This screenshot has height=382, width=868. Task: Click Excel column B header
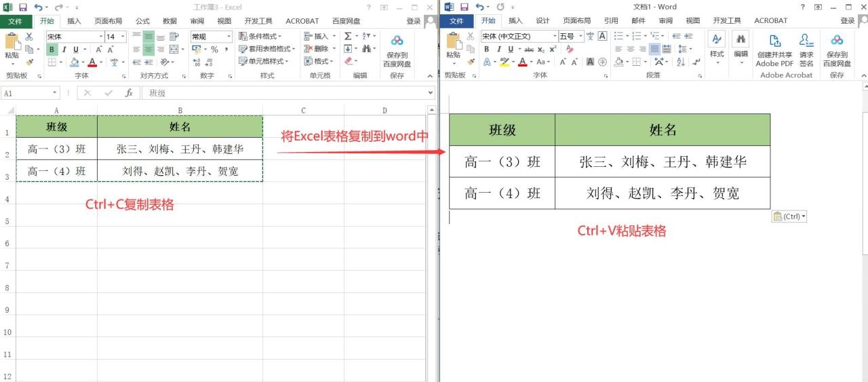coord(180,111)
